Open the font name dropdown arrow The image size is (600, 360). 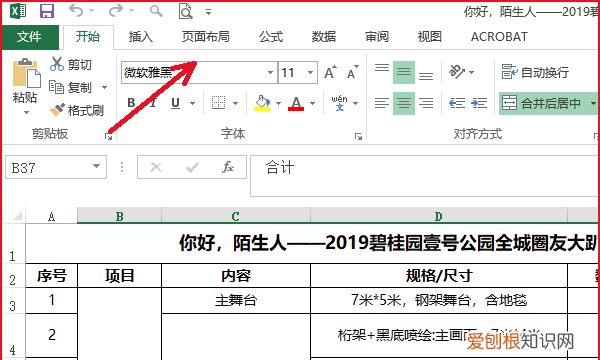pyautogui.click(x=271, y=72)
